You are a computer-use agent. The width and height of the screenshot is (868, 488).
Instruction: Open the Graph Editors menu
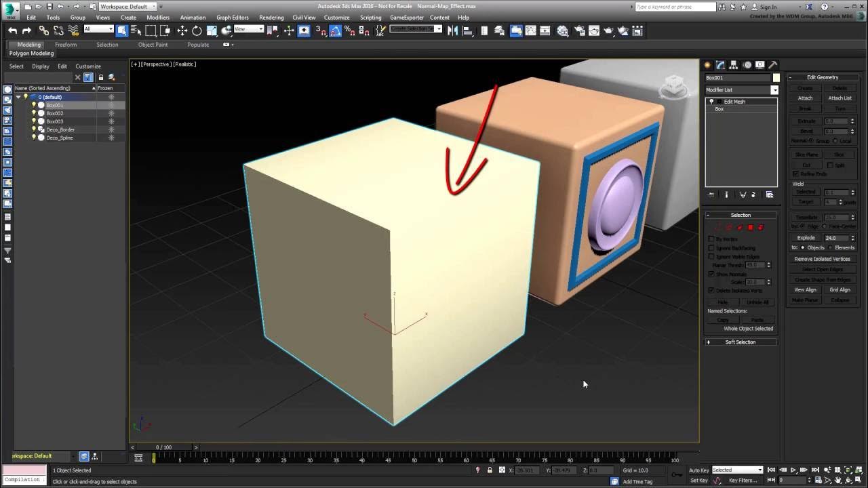pos(233,18)
